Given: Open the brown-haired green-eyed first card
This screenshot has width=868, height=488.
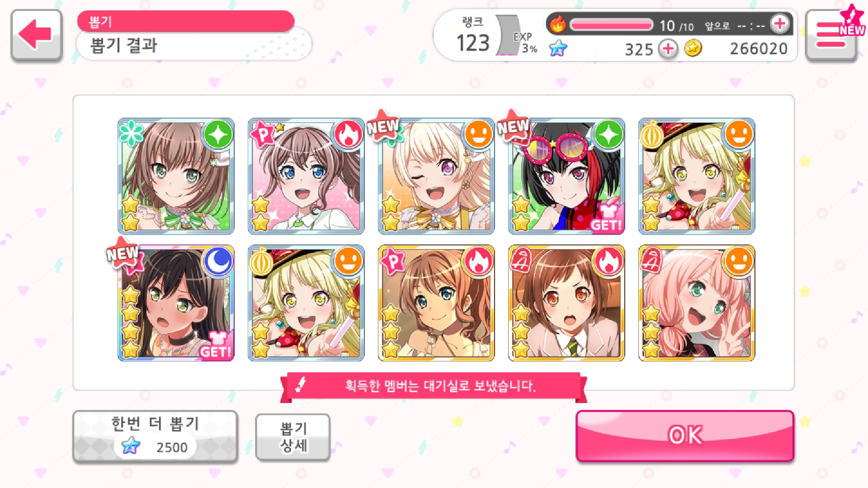Looking at the screenshot, I should pos(176,176).
